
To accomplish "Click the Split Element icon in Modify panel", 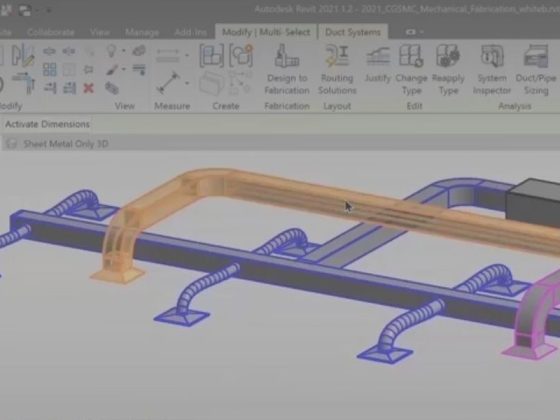I will (x=49, y=51).
